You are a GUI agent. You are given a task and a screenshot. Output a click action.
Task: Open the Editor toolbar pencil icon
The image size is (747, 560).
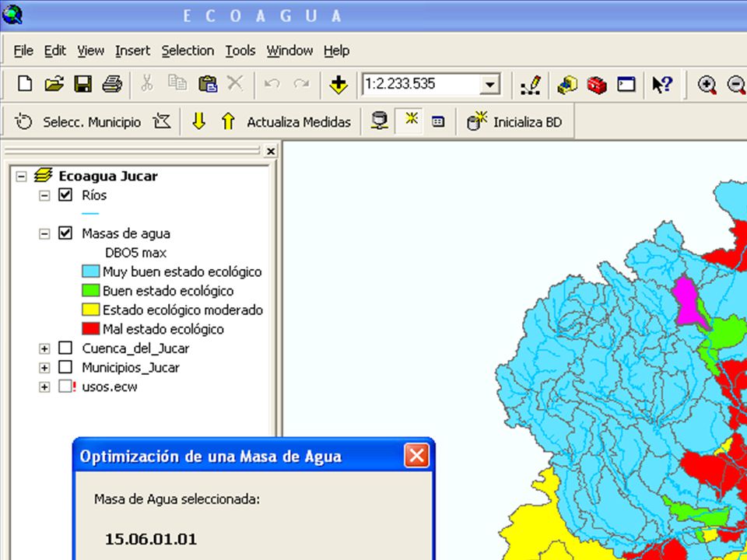point(531,85)
